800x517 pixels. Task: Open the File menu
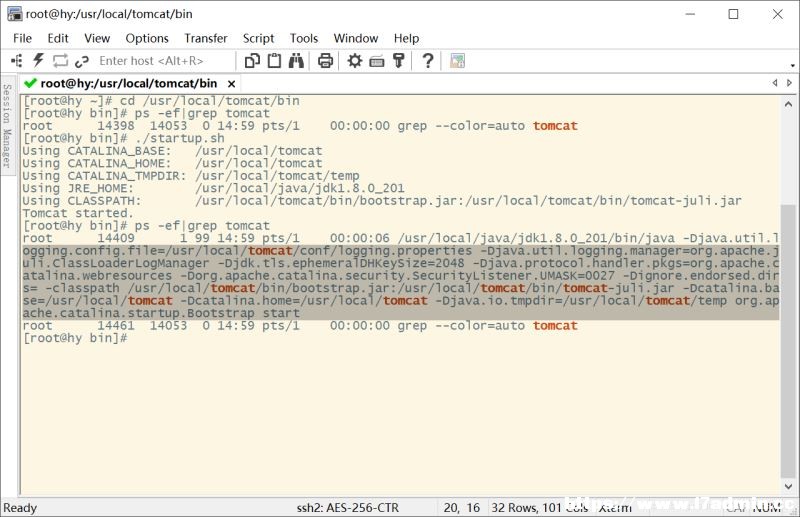(22, 38)
